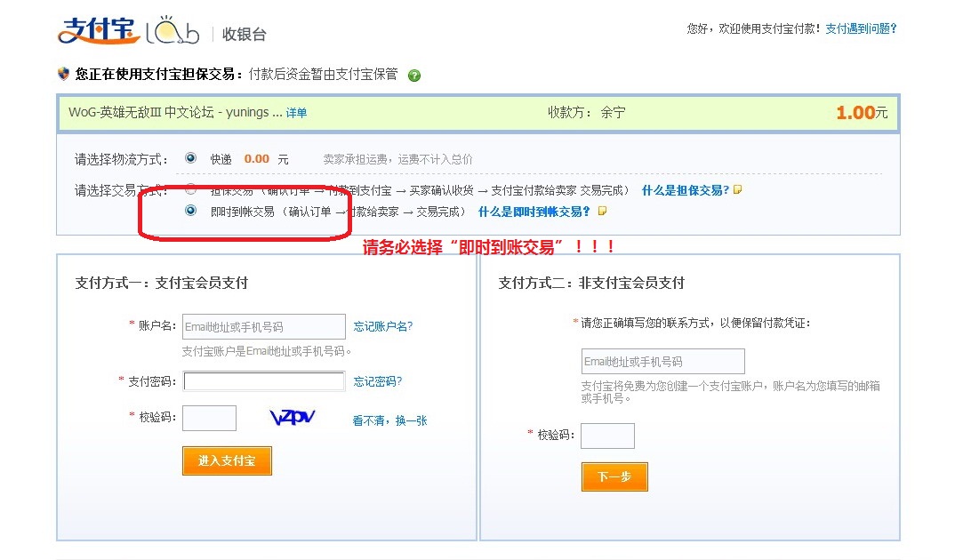Click note icon after 什么是即时到帐交易
The width and height of the screenshot is (963, 560).
coord(603,212)
